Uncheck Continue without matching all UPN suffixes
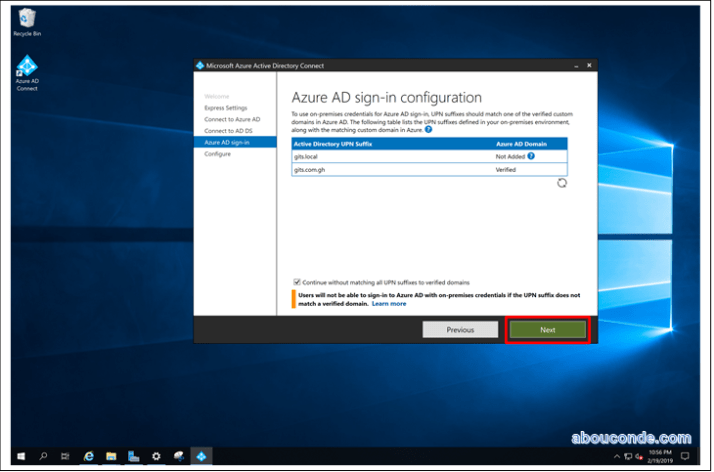Viewport: 714px width, 472px height. tap(296, 282)
